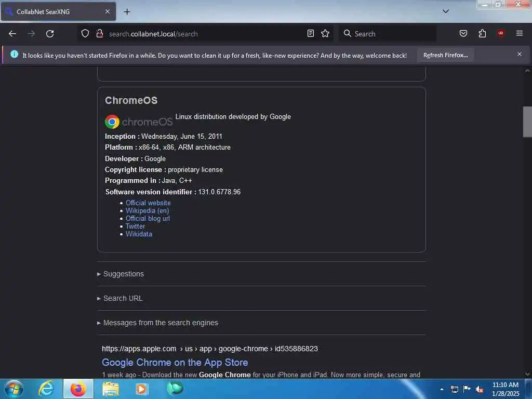Click the info icon in notification bar
Image resolution: width=532 pixels, height=399 pixels.
(14, 54)
